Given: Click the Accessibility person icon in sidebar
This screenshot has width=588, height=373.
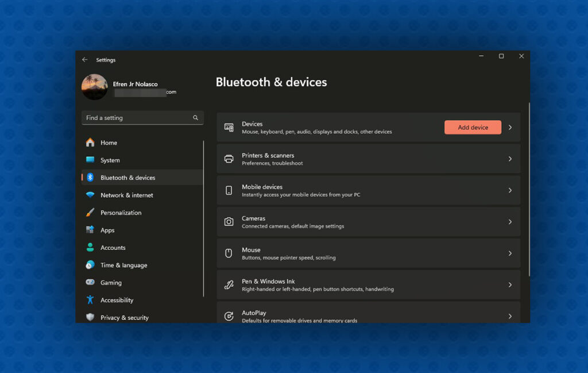Looking at the screenshot, I should tap(91, 299).
